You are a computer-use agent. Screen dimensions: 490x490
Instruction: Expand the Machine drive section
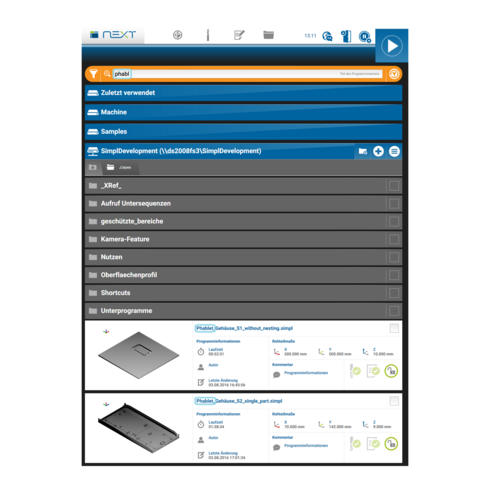(243, 112)
